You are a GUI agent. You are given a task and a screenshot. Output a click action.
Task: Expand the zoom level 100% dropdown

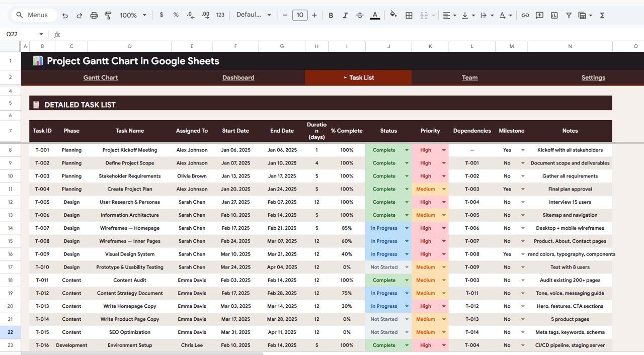[x=132, y=15]
